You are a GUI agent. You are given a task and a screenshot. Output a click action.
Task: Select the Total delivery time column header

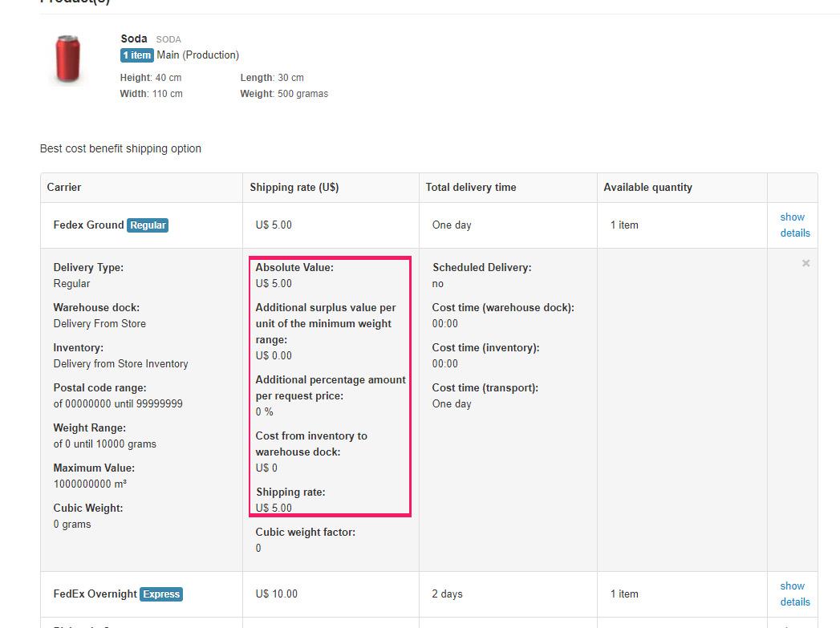pos(471,187)
